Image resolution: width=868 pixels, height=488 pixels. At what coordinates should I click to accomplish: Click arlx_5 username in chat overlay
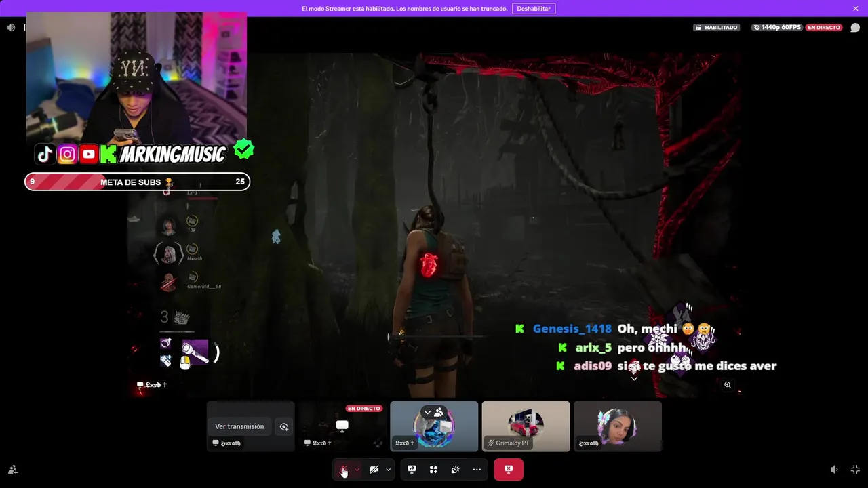point(593,348)
